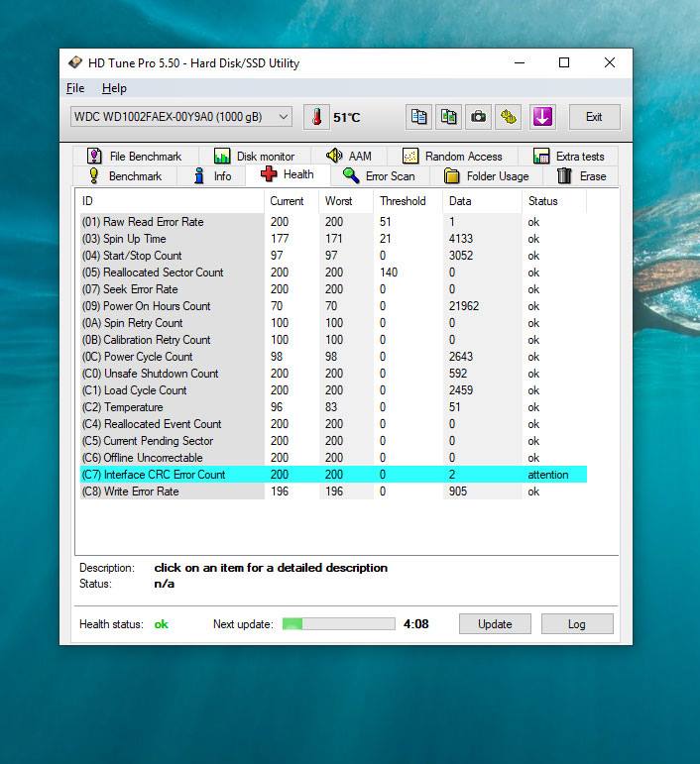
Task: Select the (C2) Temperature row
Action: [333, 407]
